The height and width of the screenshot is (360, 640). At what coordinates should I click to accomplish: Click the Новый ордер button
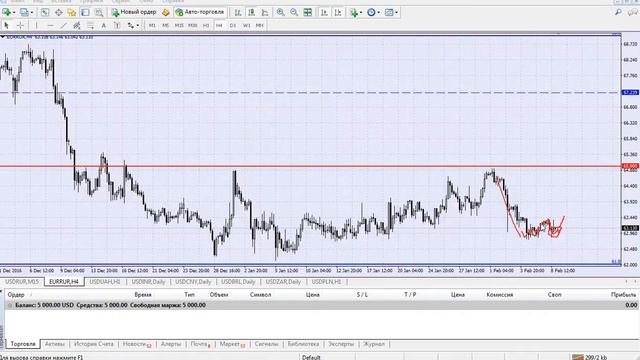tap(134, 12)
